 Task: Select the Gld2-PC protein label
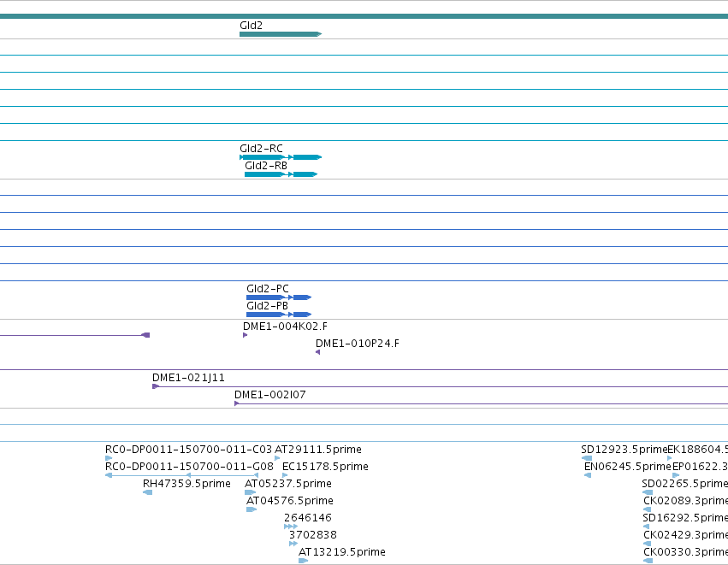pos(268,289)
